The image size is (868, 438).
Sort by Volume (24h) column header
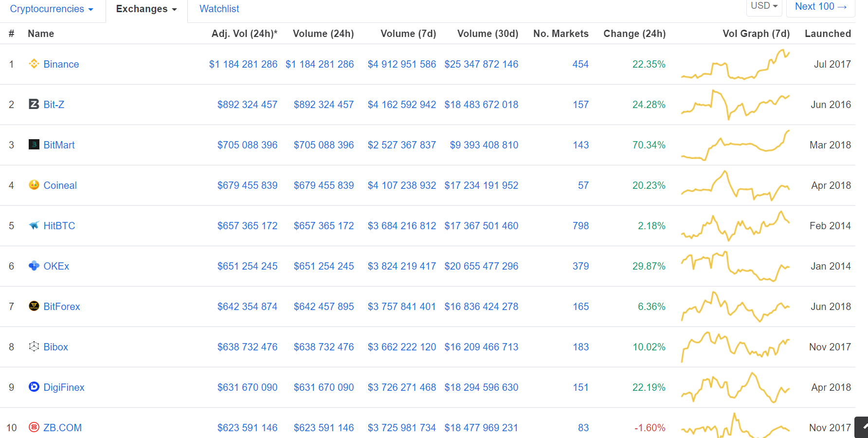click(x=323, y=34)
